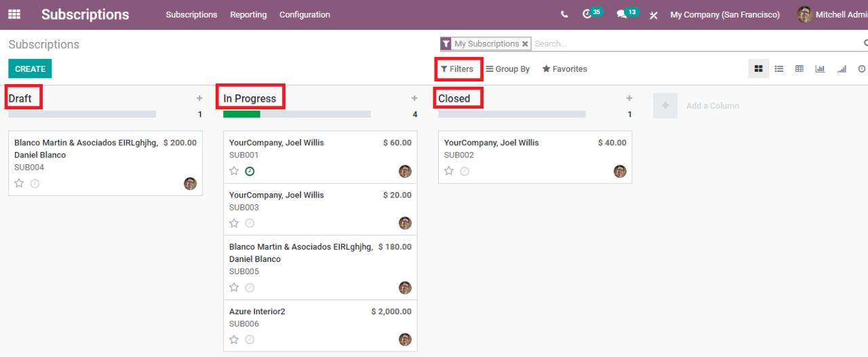Click user avatar on SUB001 card

[x=405, y=171]
